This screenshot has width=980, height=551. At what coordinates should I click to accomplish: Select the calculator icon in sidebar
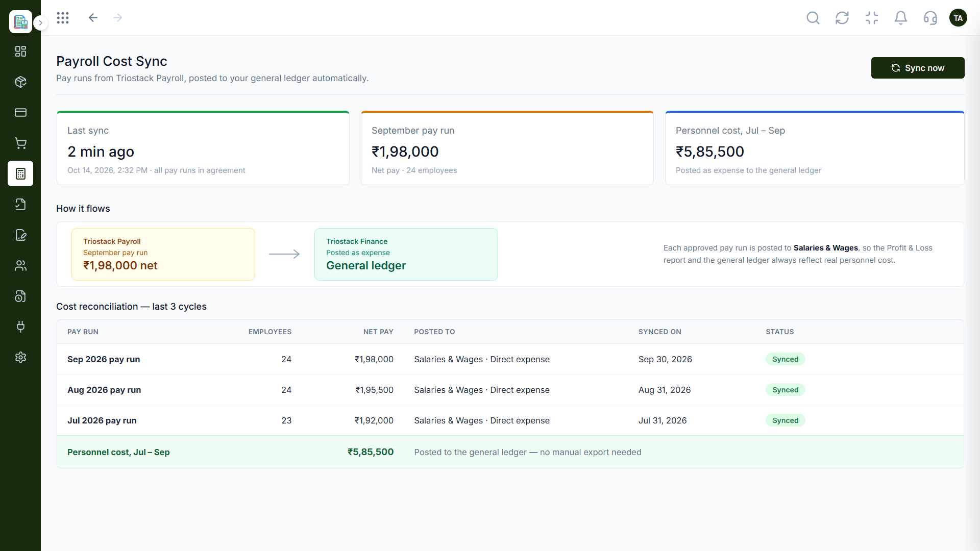tap(20, 173)
